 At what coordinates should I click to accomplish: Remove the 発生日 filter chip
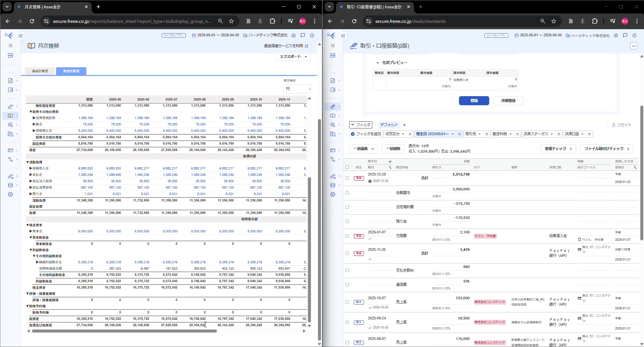click(459, 134)
